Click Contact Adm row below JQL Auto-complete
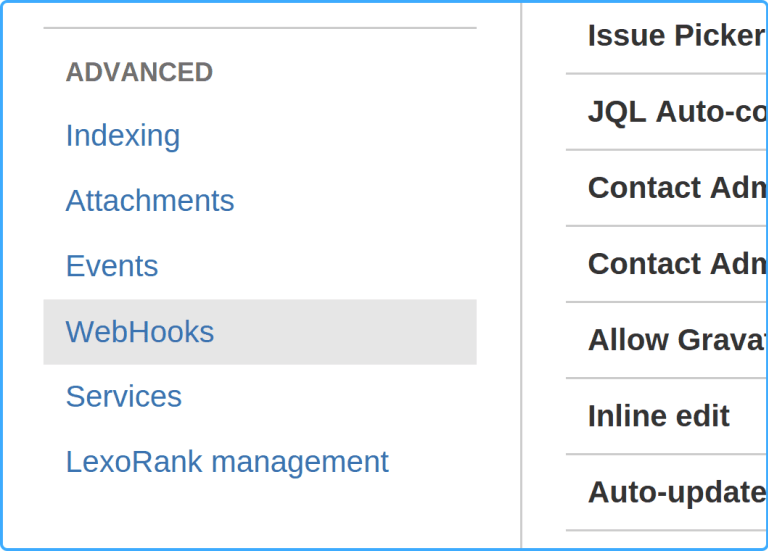The width and height of the screenshot is (768, 551). pos(676,188)
